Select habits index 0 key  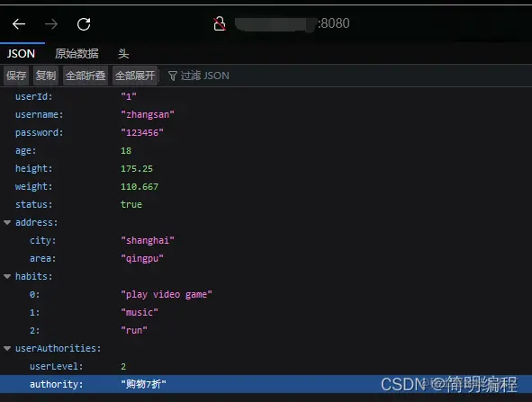[34, 294]
